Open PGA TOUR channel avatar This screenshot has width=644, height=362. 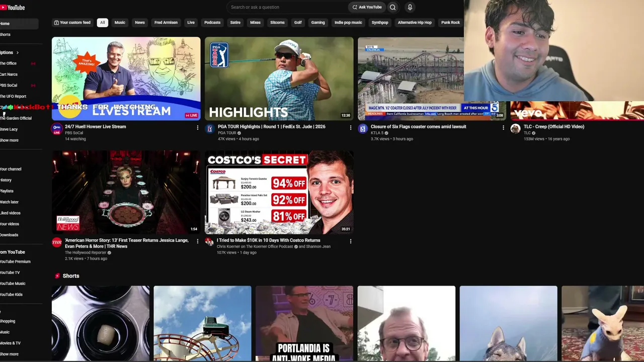coord(210,129)
